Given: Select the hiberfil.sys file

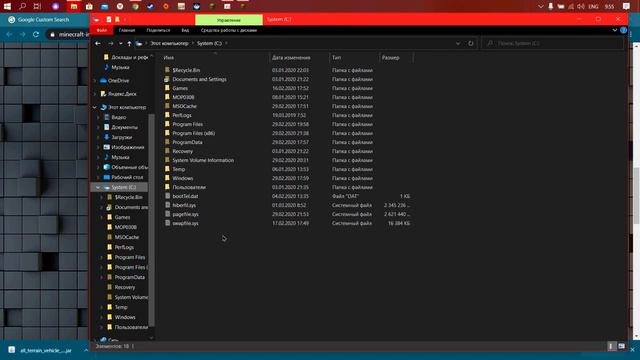Looking at the screenshot, I should (184, 205).
